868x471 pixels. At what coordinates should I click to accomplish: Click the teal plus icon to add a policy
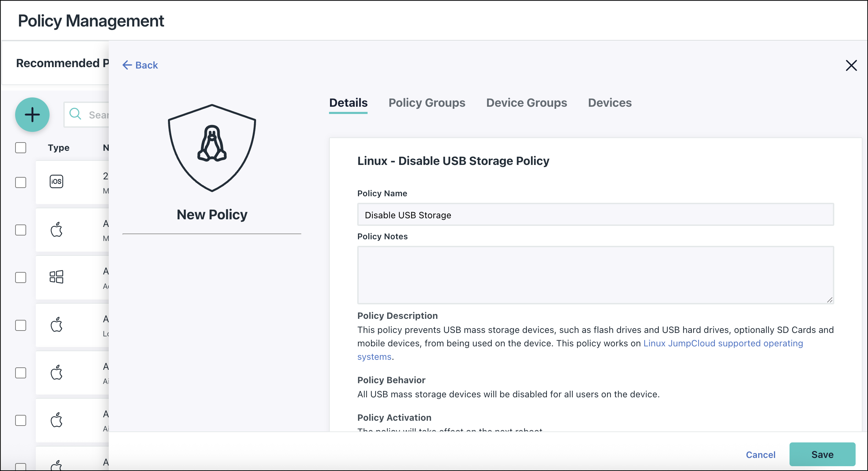click(x=32, y=115)
